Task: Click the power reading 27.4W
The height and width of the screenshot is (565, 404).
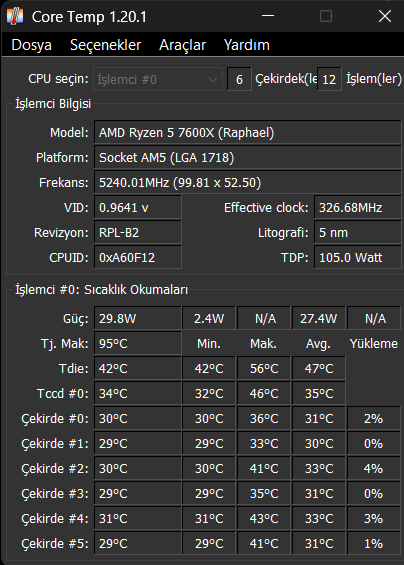Action: click(319, 318)
